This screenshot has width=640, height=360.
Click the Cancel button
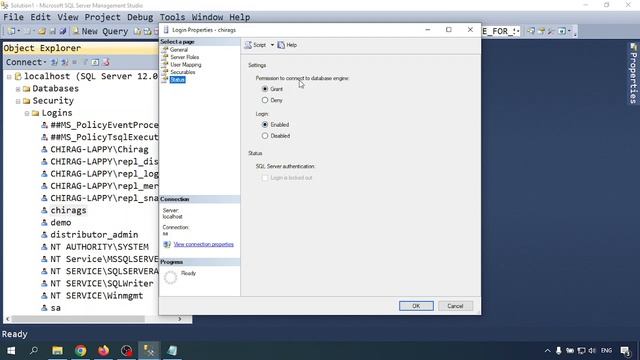(455, 306)
